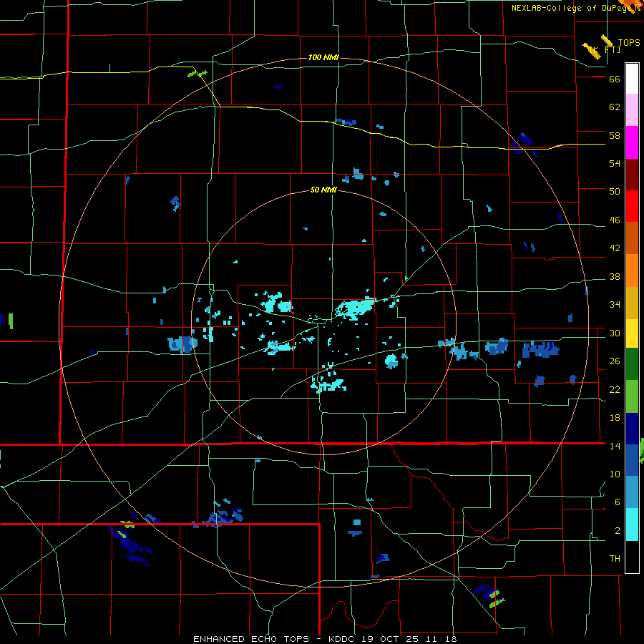This screenshot has height=644, width=644.
Task: Click the "54" legend value
Action: [x=615, y=163]
